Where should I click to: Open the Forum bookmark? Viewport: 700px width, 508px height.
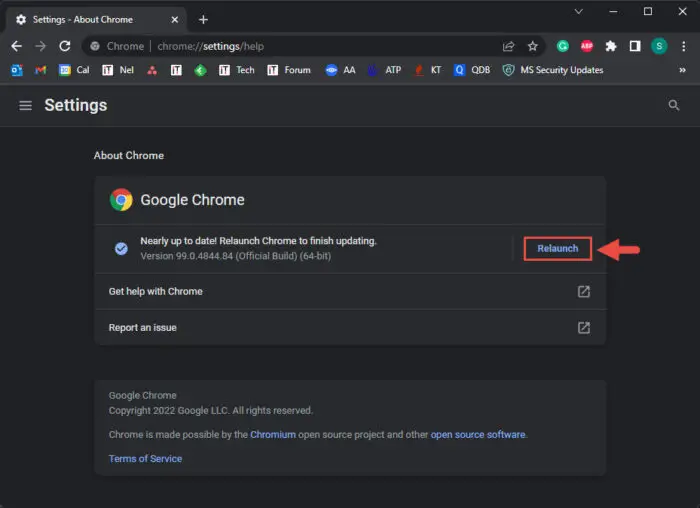pos(289,70)
